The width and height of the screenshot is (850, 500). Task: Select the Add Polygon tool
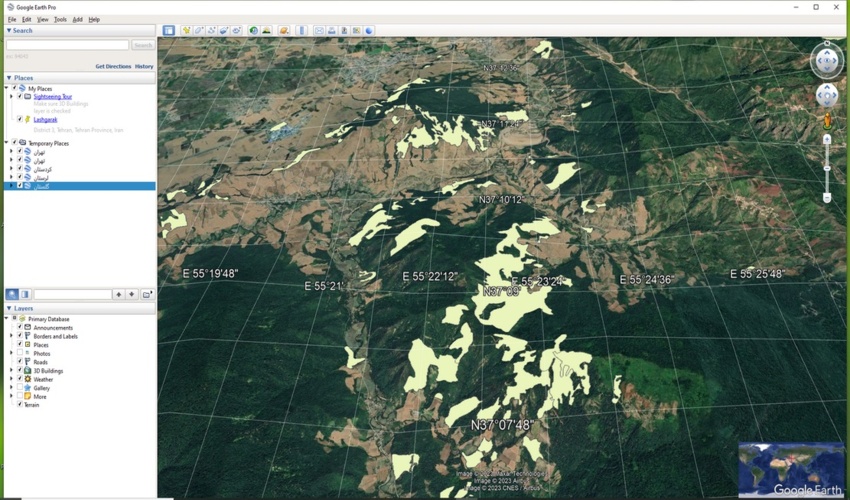tap(199, 31)
